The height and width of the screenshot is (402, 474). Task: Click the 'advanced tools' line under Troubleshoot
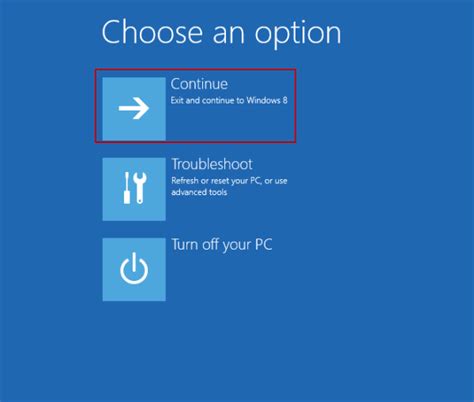199,192
